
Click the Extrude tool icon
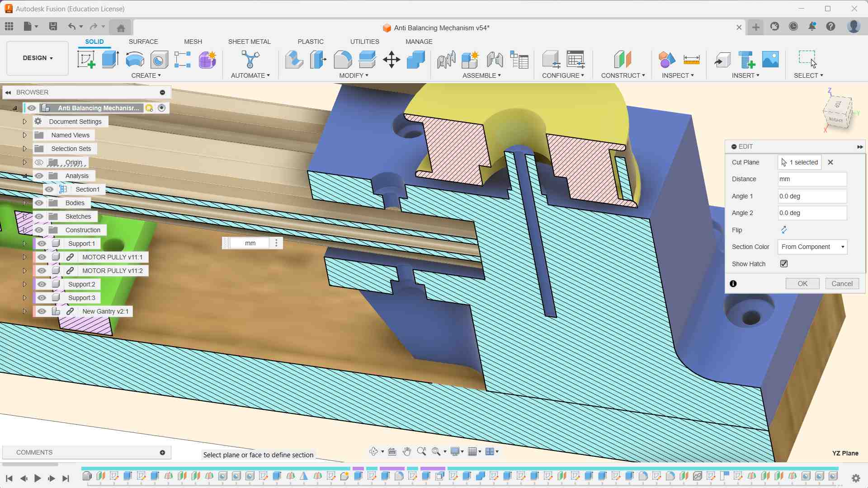coord(110,59)
